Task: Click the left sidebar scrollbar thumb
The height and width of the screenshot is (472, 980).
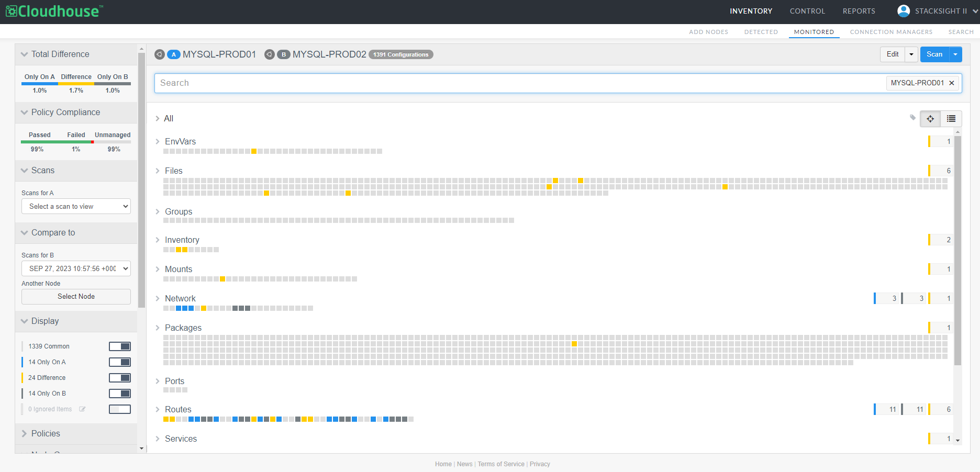Action: pos(141,180)
